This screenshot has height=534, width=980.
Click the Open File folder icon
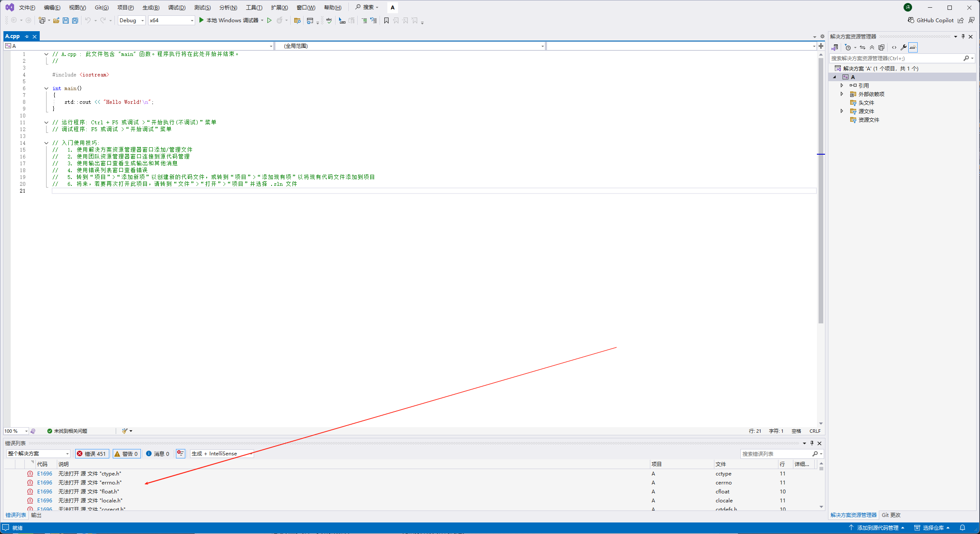tap(56, 21)
